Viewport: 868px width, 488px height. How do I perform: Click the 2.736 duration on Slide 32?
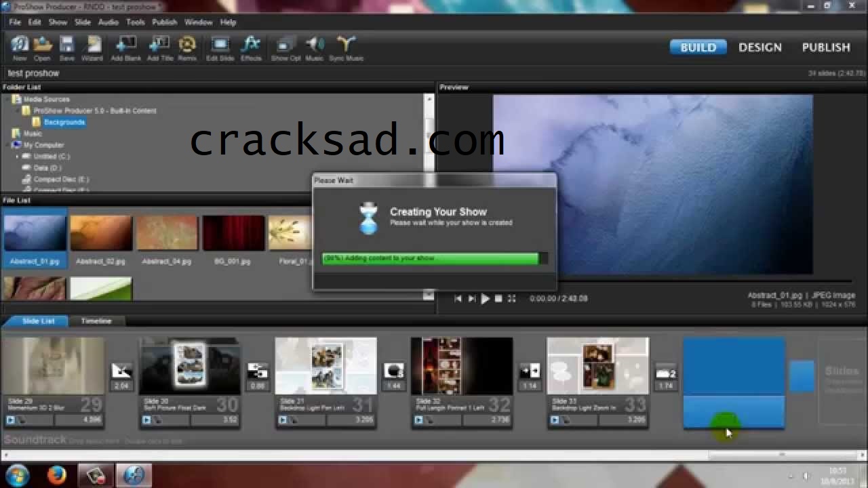(x=499, y=420)
